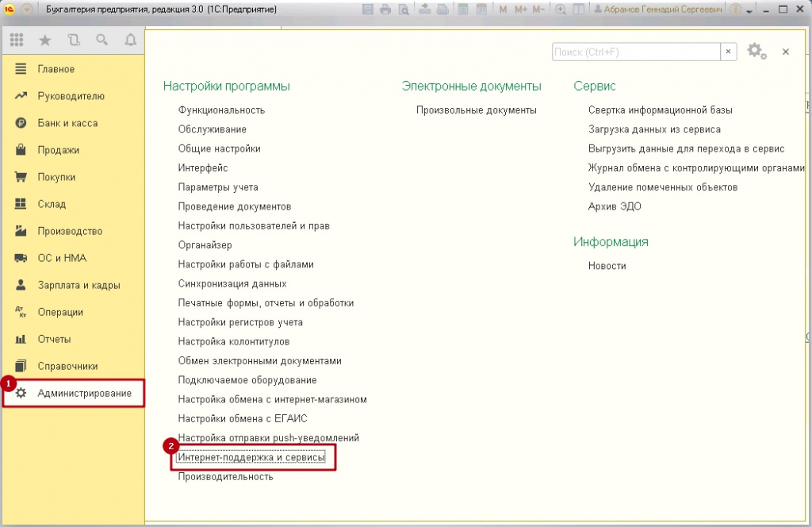
Task: Click the Print icon in the title bar
Action: point(385,10)
